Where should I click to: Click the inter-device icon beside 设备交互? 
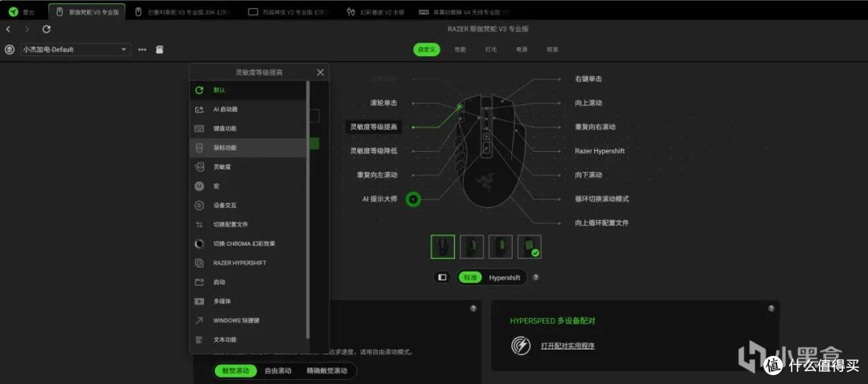[x=199, y=206]
